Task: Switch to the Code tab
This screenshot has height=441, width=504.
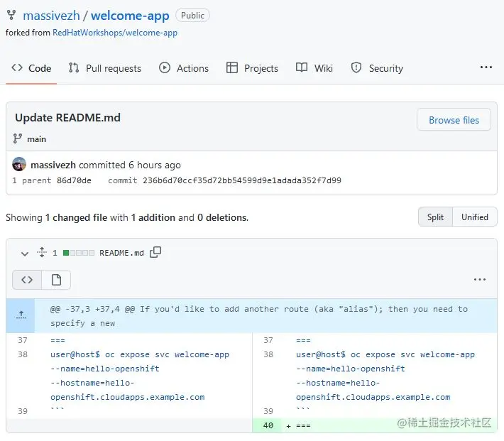Action: tap(31, 68)
